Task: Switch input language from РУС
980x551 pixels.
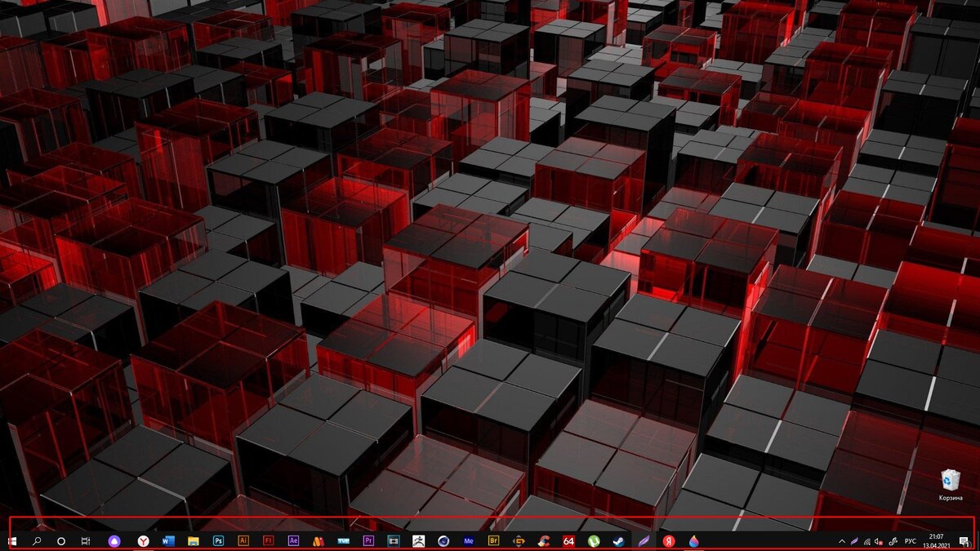Action: 911,541
